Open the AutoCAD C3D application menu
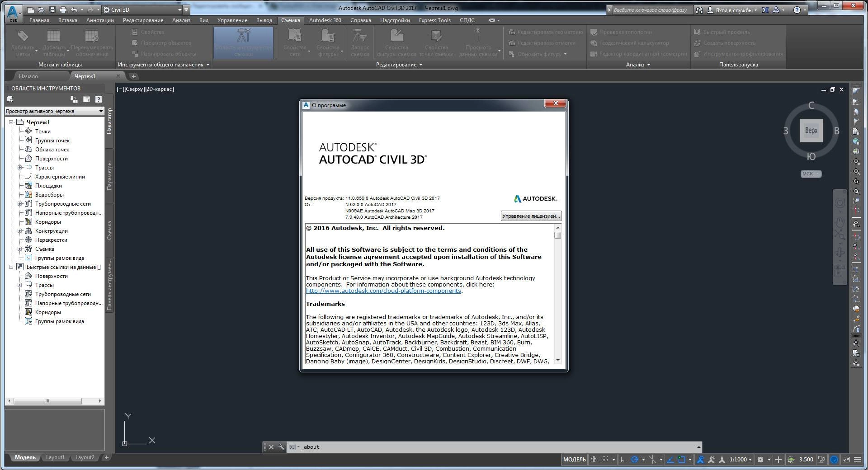Screen dimensions: 868x470 [14, 13]
